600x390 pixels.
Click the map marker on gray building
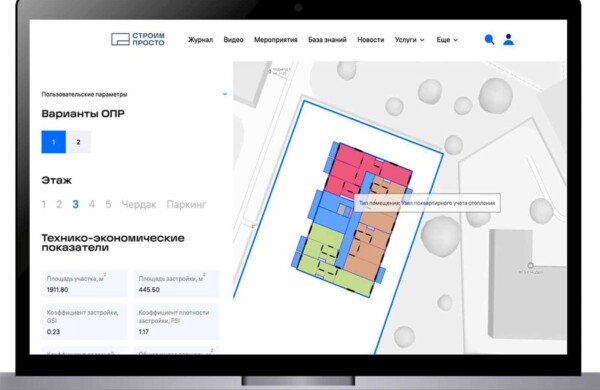[530, 265]
